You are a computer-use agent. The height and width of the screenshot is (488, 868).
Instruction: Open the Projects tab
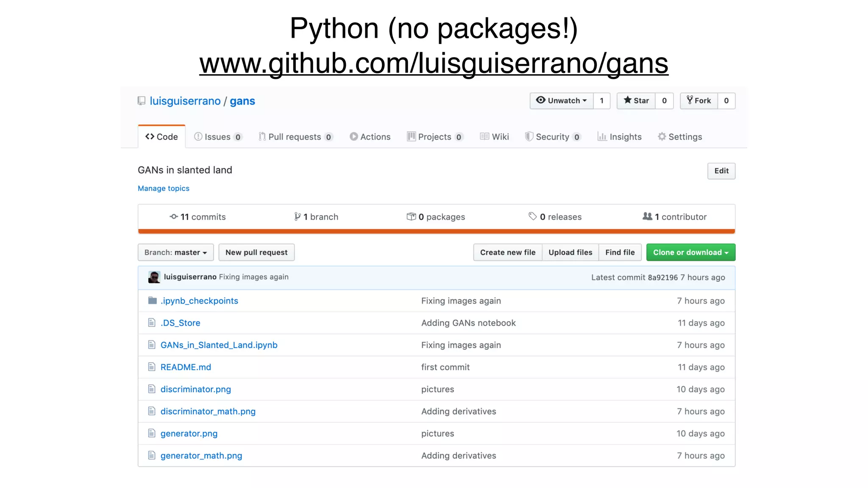[435, 137]
